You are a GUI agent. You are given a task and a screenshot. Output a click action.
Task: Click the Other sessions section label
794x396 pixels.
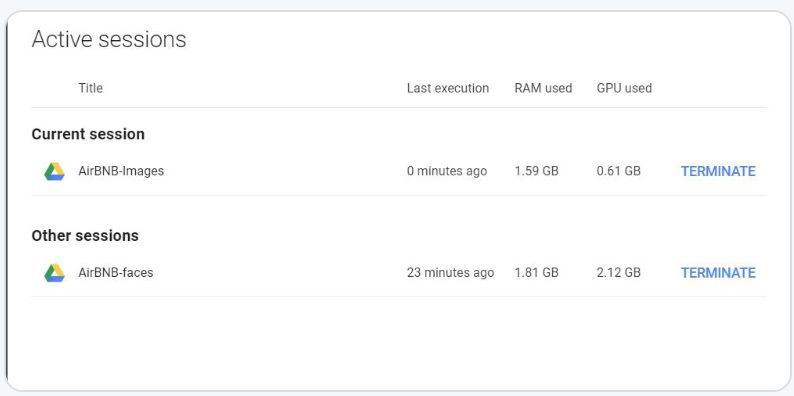(85, 236)
